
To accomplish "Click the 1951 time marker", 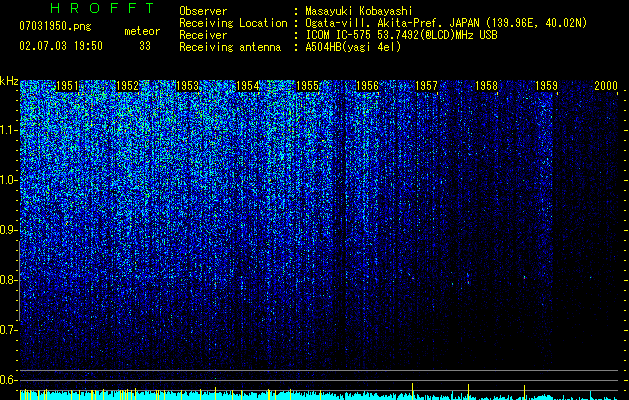I will [67, 86].
